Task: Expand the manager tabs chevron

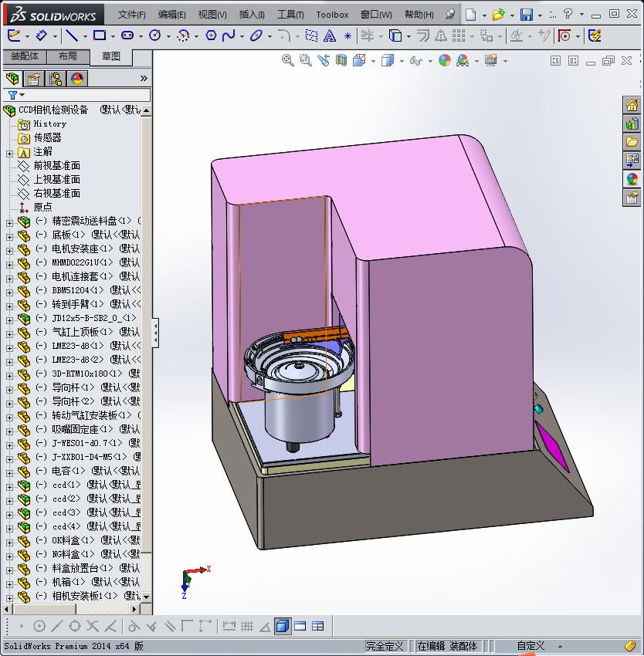Action: point(144,78)
